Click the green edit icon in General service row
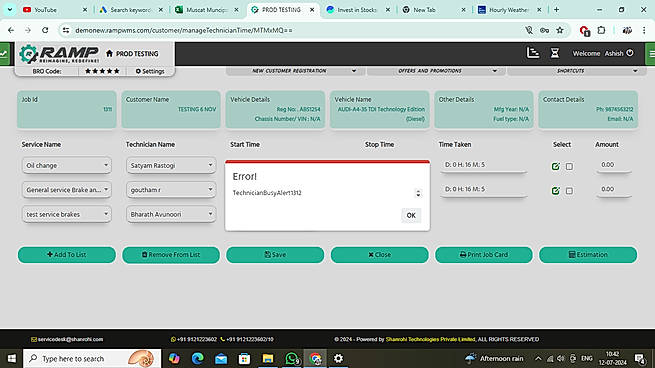 pos(556,190)
